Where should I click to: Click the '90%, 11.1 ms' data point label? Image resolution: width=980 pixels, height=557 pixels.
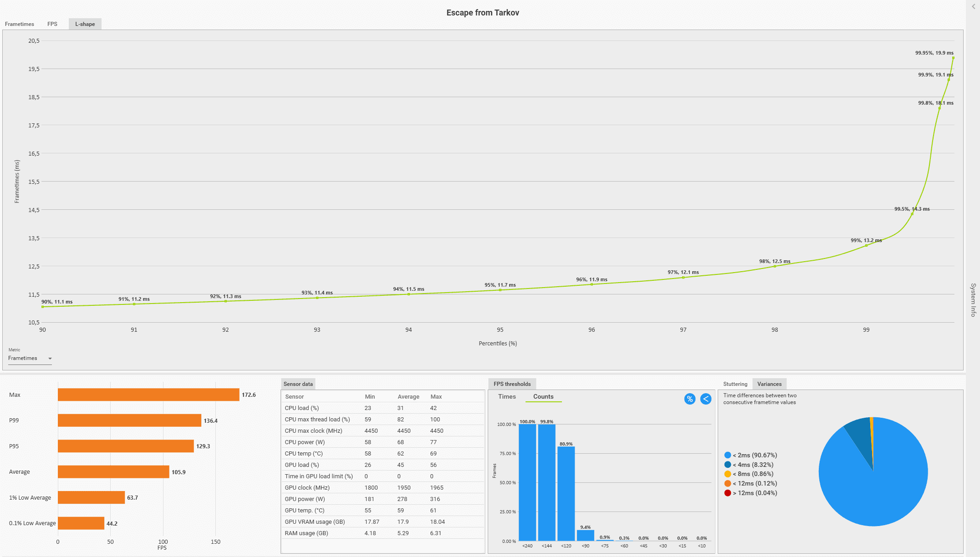click(x=57, y=302)
